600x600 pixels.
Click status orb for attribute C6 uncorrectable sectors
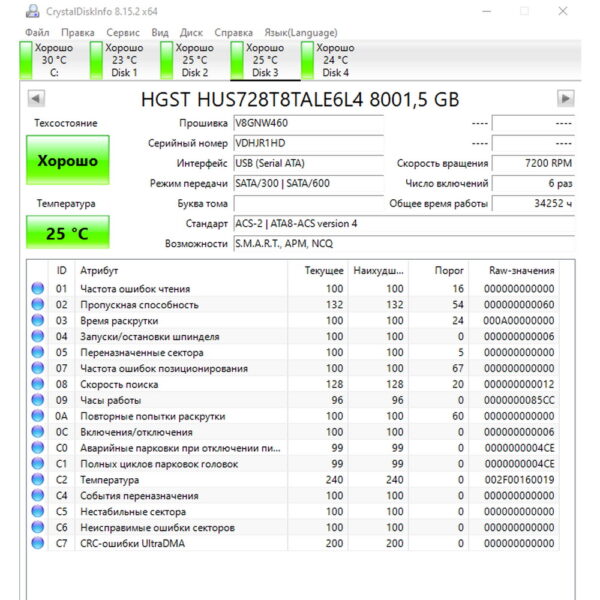click(38, 527)
